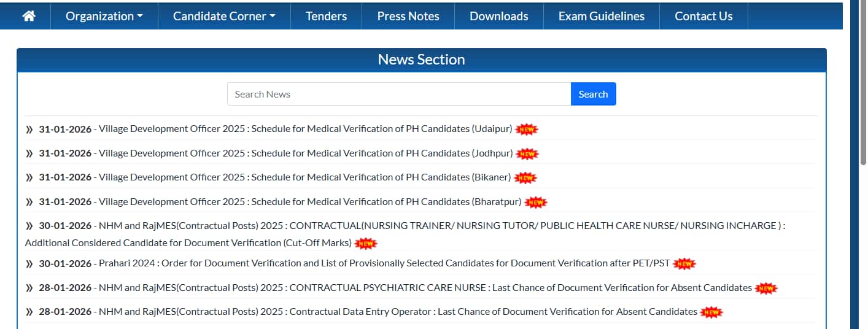Screen dimensions: 868x329
Task: Open Psychiatric Care Nurse last chance notice
Action: (425, 288)
